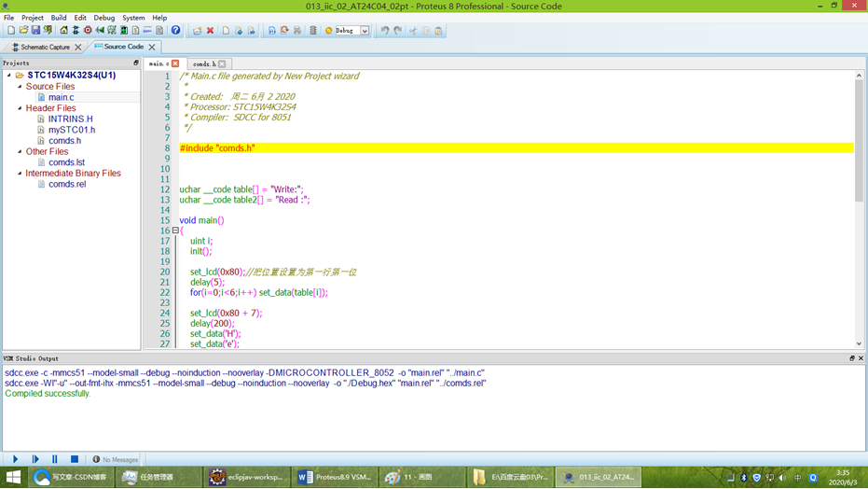868x489 pixels.
Task: Click the new source file icon
Action: pyautogui.click(x=226, y=31)
